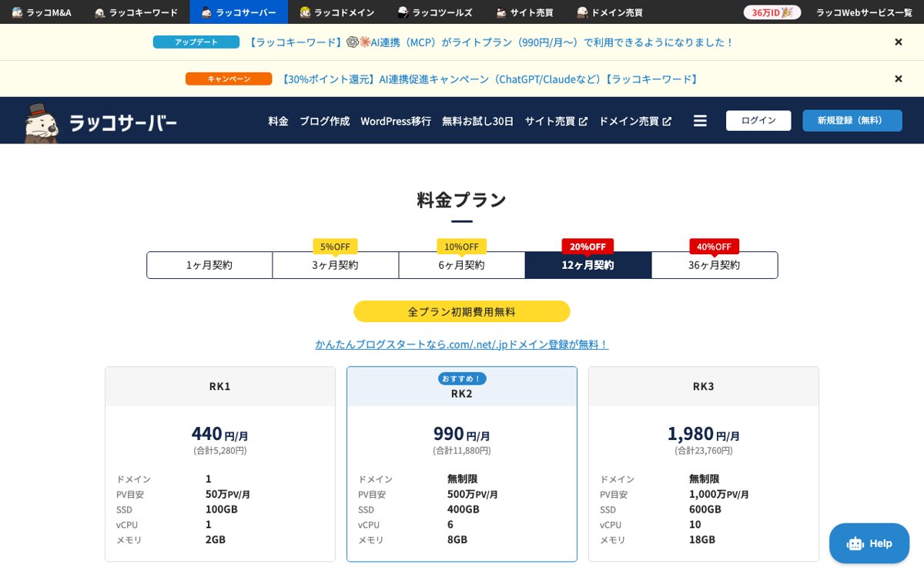This screenshot has height=578, width=924.
Task: Click the 990円/月 price
Action: pos(461,434)
